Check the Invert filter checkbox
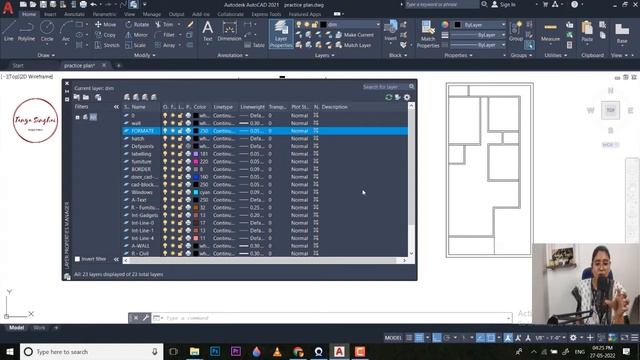This screenshot has height=360, width=640. coord(77,259)
